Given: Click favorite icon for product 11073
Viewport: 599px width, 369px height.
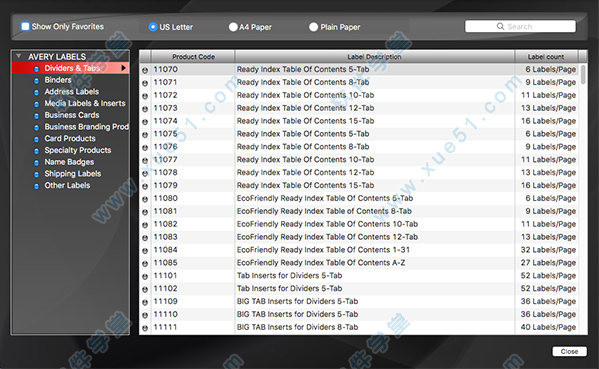Looking at the screenshot, I should (x=145, y=109).
